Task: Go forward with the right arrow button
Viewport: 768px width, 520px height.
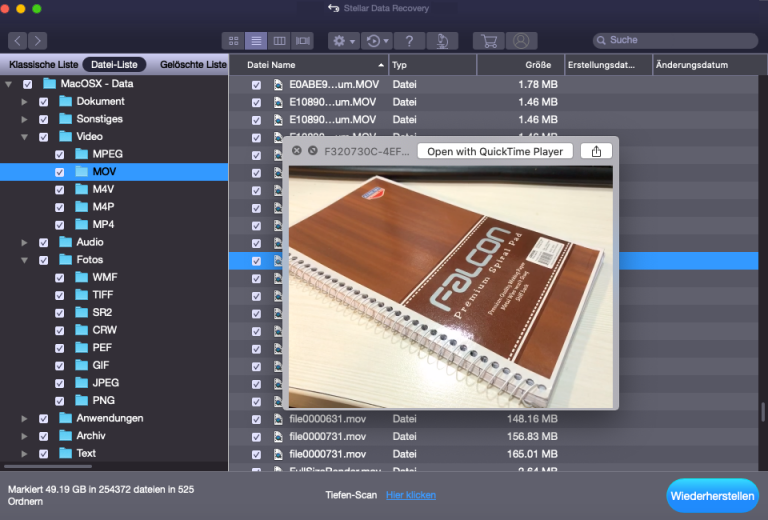Action: pos(38,41)
